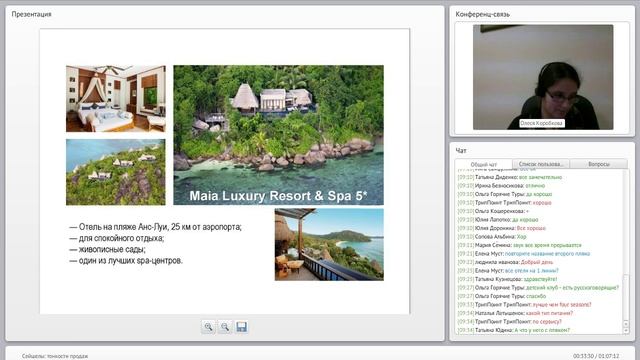
Task: Click the chat scrollbar down arrow
Action: pos(626,331)
